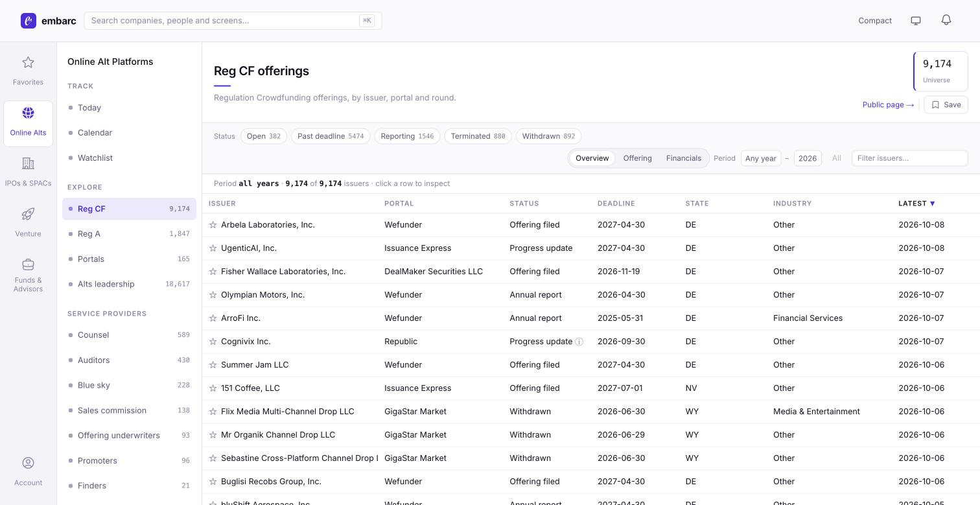The width and height of the screenshot is (980, 505).
Task: Click info icon beside Progress update for Cognivix
Action: click(x=579, y=342)
